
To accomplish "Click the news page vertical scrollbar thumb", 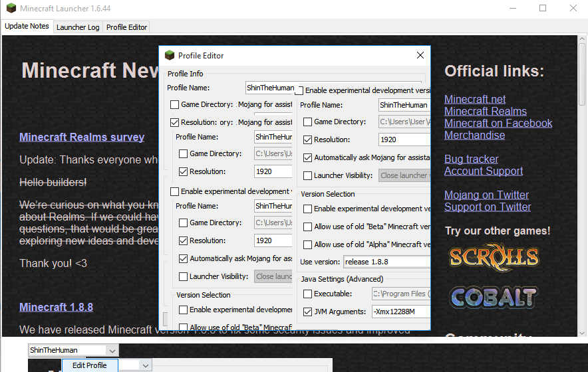I will pos(582,74).
